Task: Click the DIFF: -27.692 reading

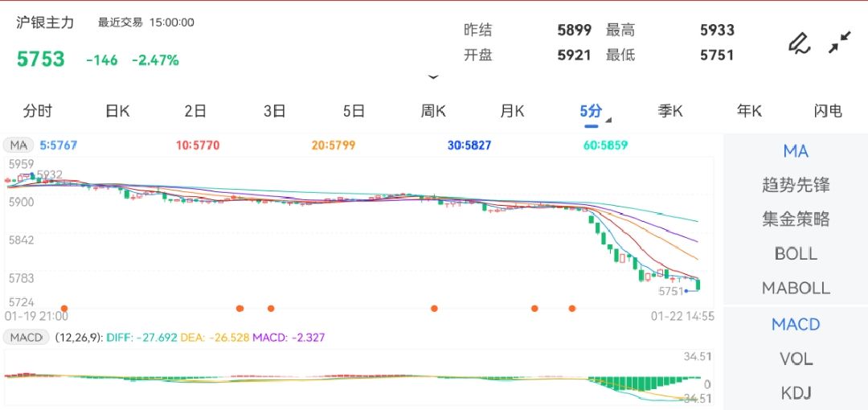Action: tap(141, 337)
